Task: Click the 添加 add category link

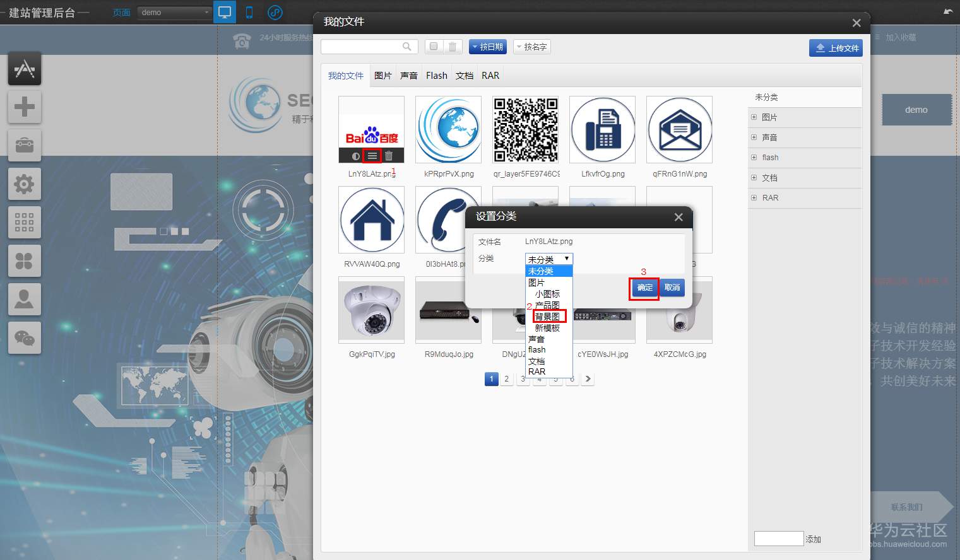Action: click(x=813, y=539)
